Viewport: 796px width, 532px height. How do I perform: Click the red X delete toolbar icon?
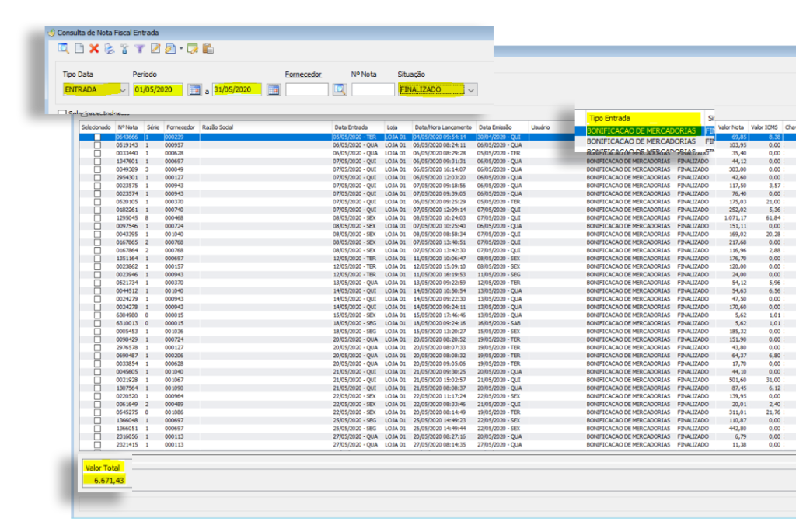(x=94, y=49)
